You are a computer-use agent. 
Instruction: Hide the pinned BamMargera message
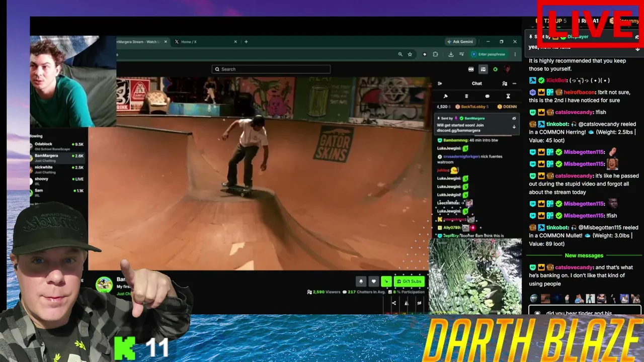click(514, 118)
